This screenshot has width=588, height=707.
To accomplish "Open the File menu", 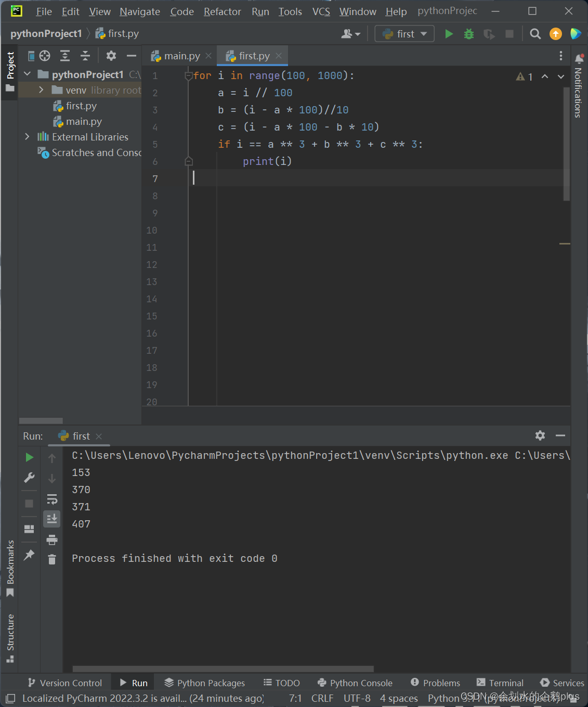I will tap(44, 11).
